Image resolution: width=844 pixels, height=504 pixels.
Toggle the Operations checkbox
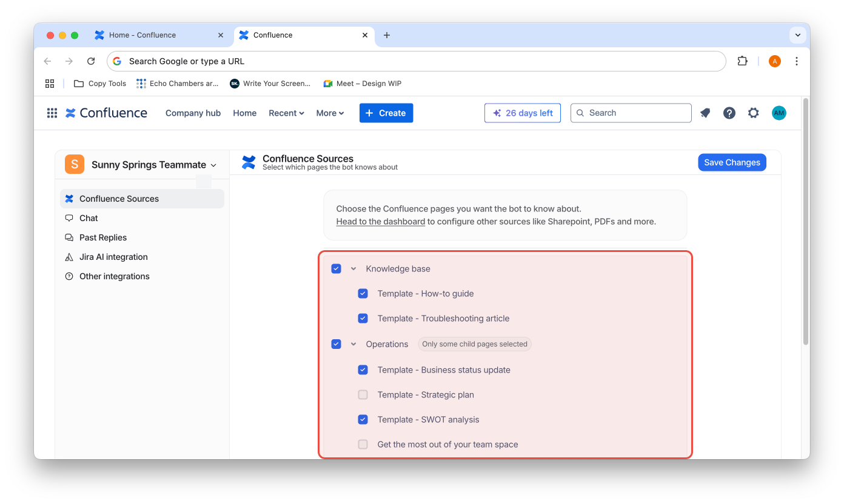point(336,344)
